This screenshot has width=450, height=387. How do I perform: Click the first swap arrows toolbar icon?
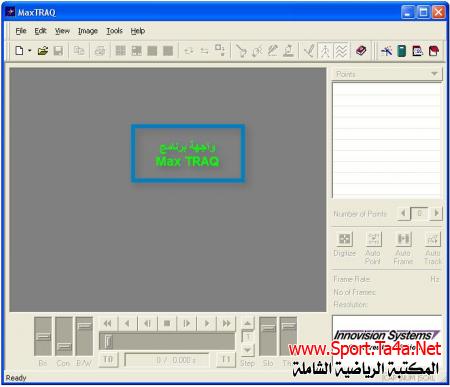[189, 51]
